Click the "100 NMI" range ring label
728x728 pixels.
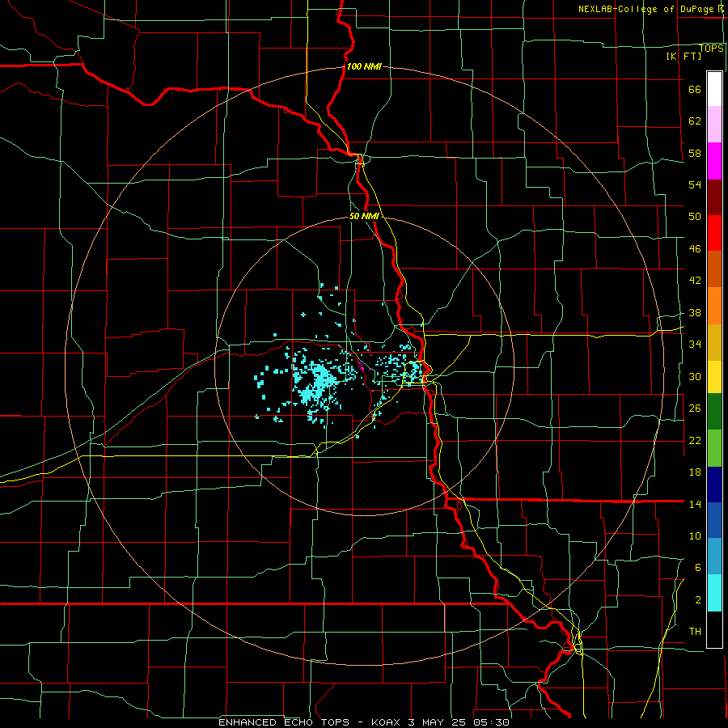[364, 66]
